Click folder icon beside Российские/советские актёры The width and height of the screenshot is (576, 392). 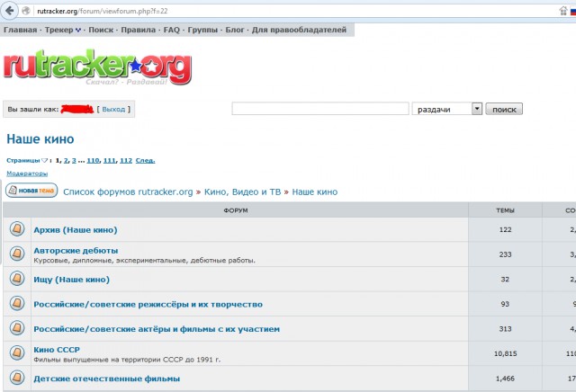17,328
